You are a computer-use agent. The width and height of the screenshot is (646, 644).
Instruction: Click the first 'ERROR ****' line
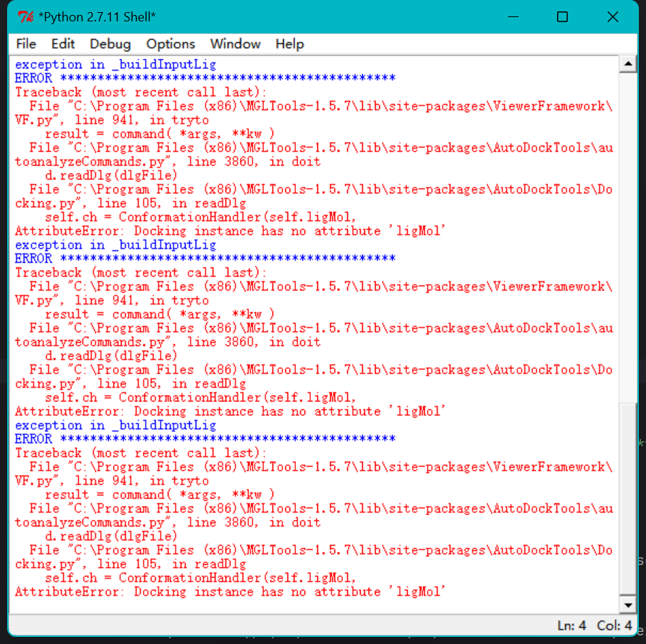pyautogui.click(x=205, y=78)
